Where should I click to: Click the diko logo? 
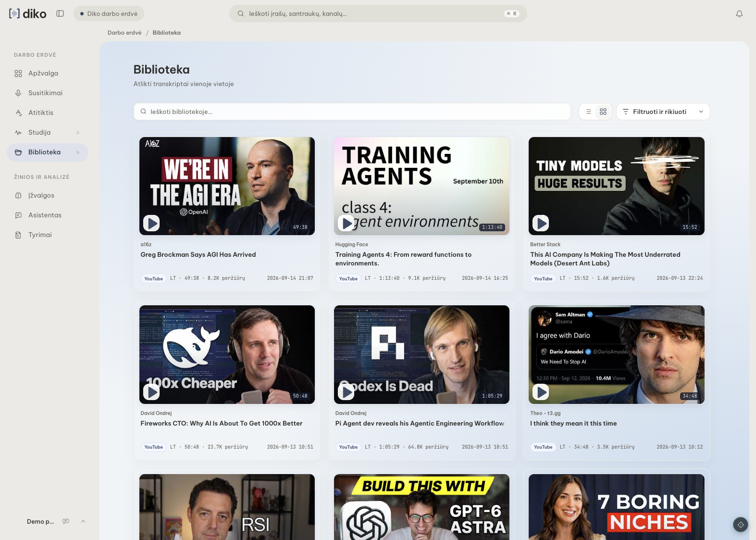28,13
